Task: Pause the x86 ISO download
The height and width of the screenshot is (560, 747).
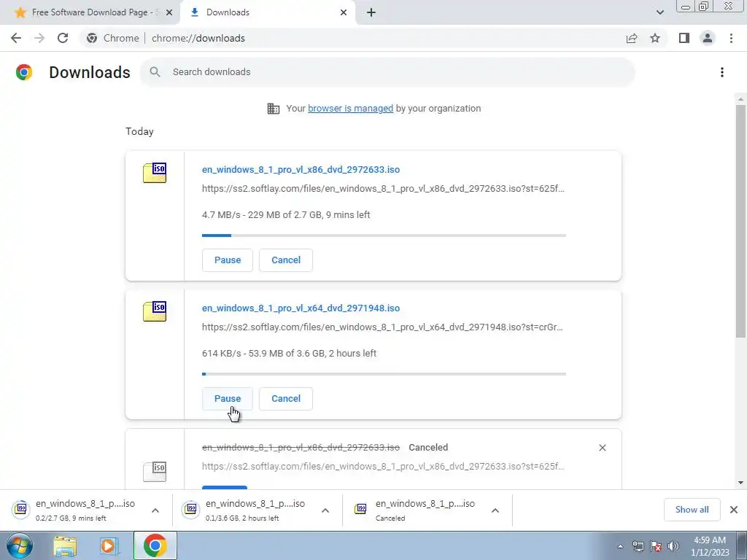Action: 228,260
